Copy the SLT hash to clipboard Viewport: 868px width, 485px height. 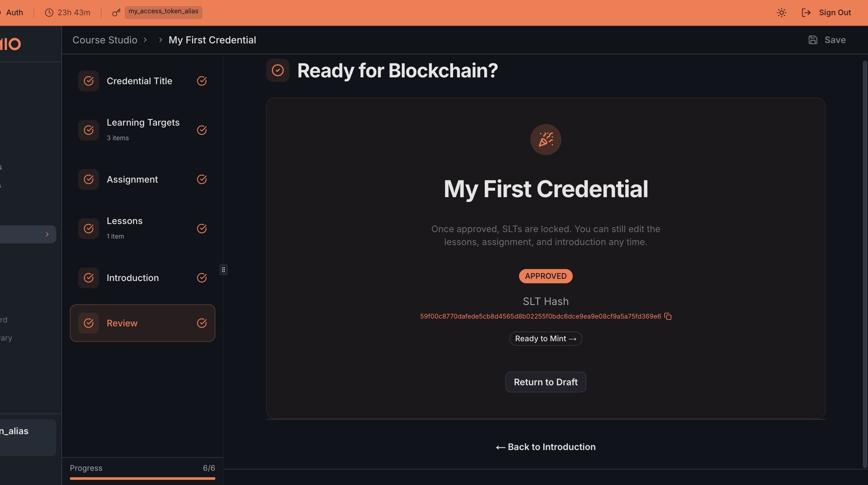tap(668, 316)
